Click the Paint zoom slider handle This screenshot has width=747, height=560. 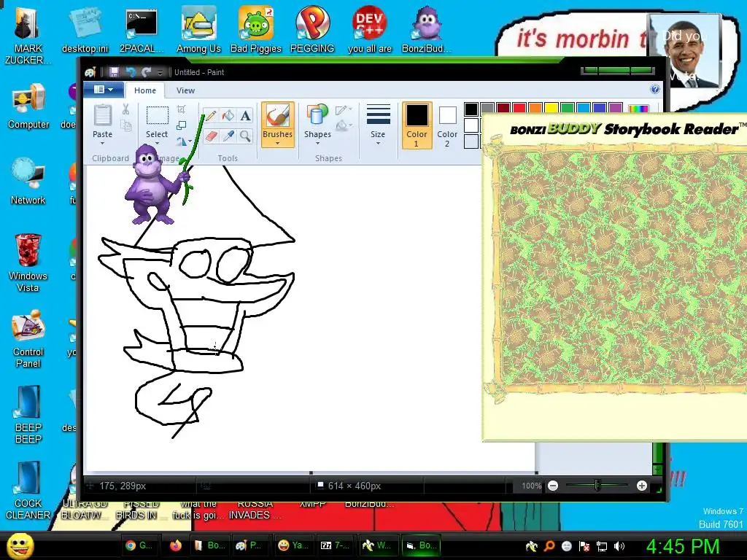597,486
